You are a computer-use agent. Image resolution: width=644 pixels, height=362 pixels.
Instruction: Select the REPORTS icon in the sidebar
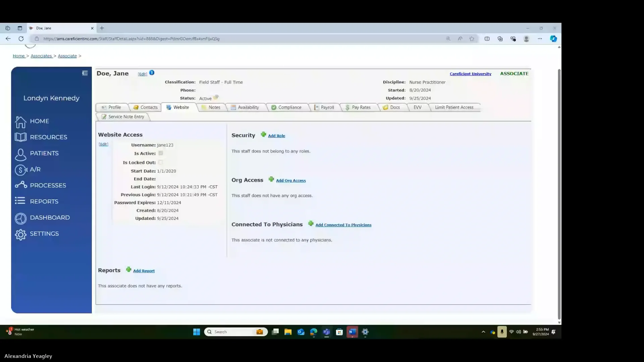20,201
